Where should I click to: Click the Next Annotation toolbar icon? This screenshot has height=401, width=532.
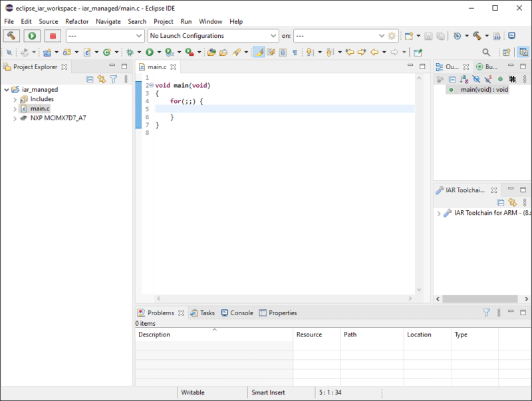coord(309,52)
